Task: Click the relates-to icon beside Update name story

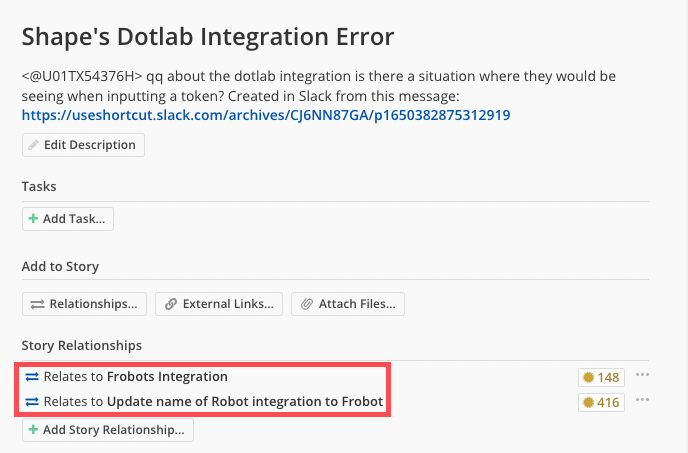Action: [x=32, y=402]
